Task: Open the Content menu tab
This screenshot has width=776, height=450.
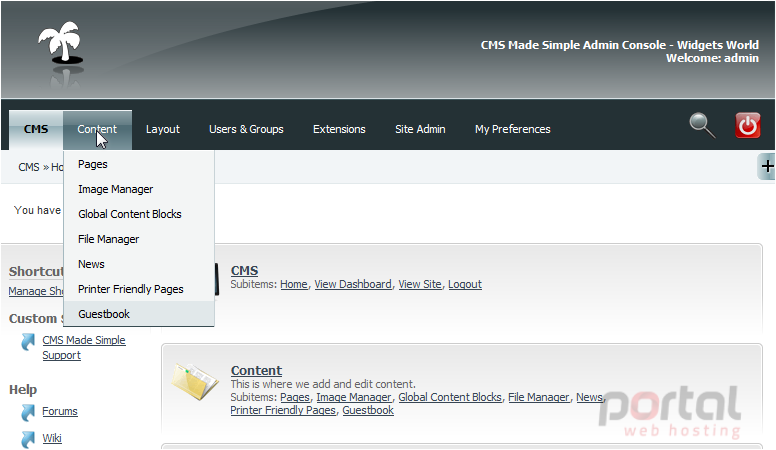Action: 97,129
